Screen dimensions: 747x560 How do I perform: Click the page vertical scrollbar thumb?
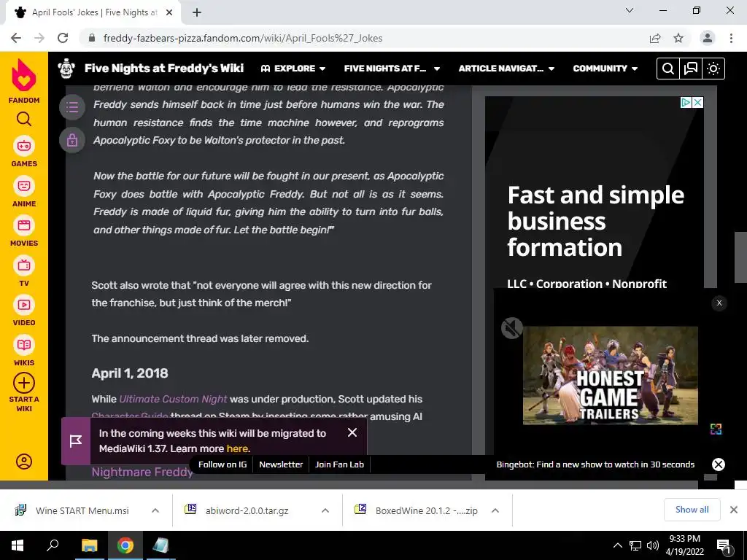point(740,257)
